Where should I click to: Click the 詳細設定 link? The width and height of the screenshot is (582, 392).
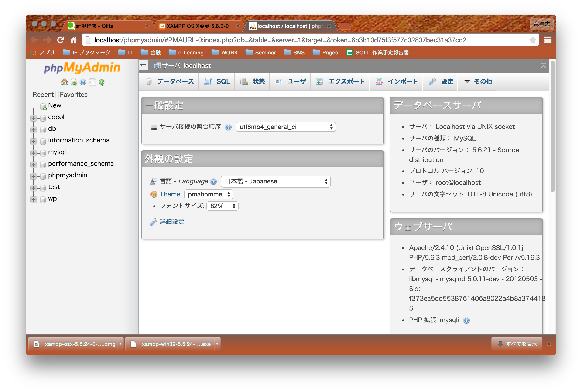pyautogui.click(x=172, y=222)
